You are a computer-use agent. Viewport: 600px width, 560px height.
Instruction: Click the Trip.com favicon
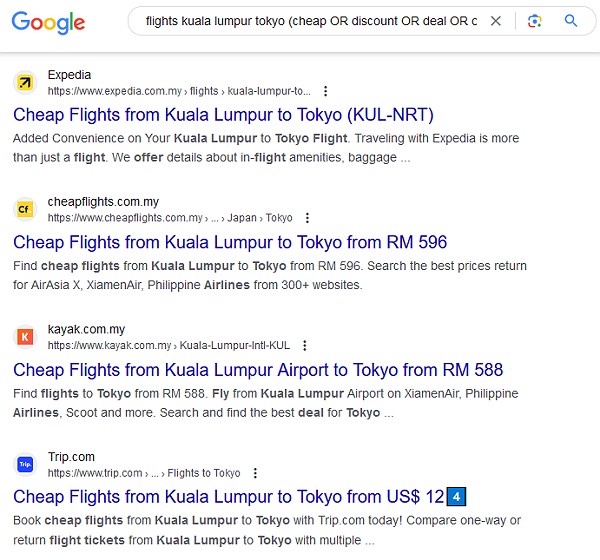tap(25, 464)
